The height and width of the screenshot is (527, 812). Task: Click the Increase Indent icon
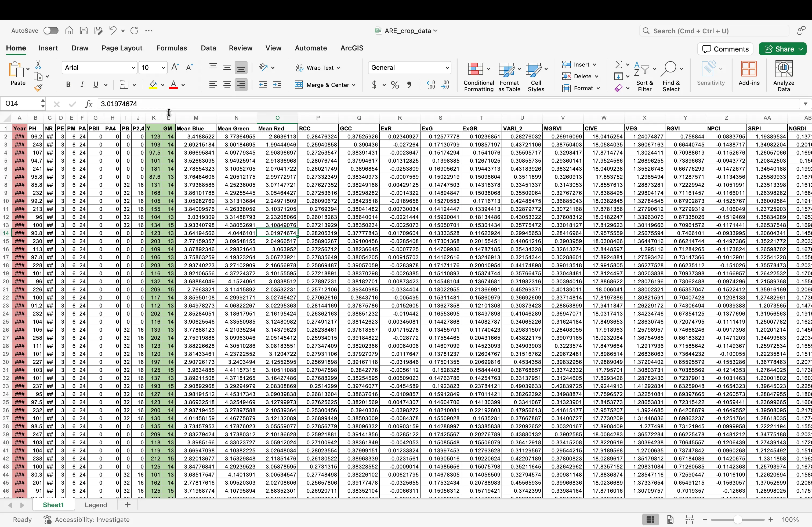pyautogui.click(x=277, y=85)
